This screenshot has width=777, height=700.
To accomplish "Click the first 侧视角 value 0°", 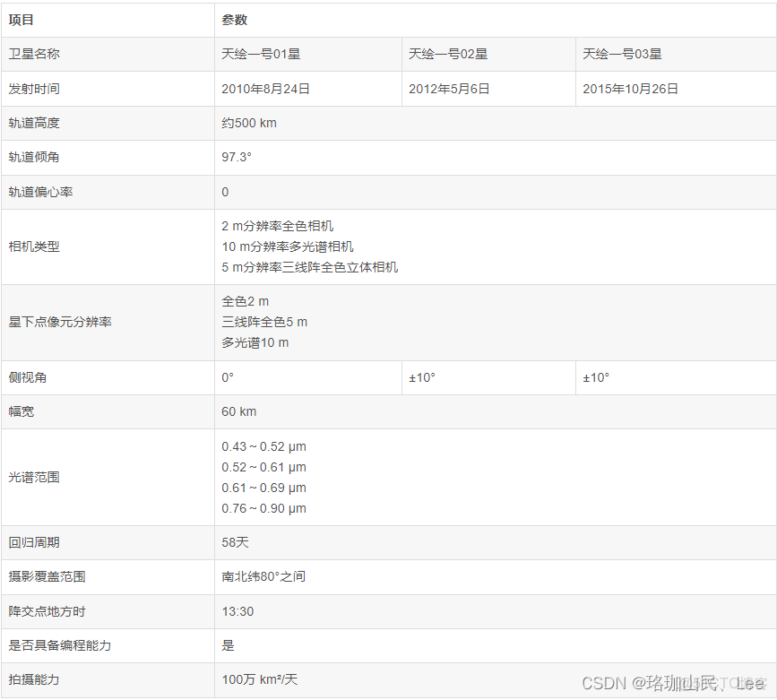I will coord(224,377).
